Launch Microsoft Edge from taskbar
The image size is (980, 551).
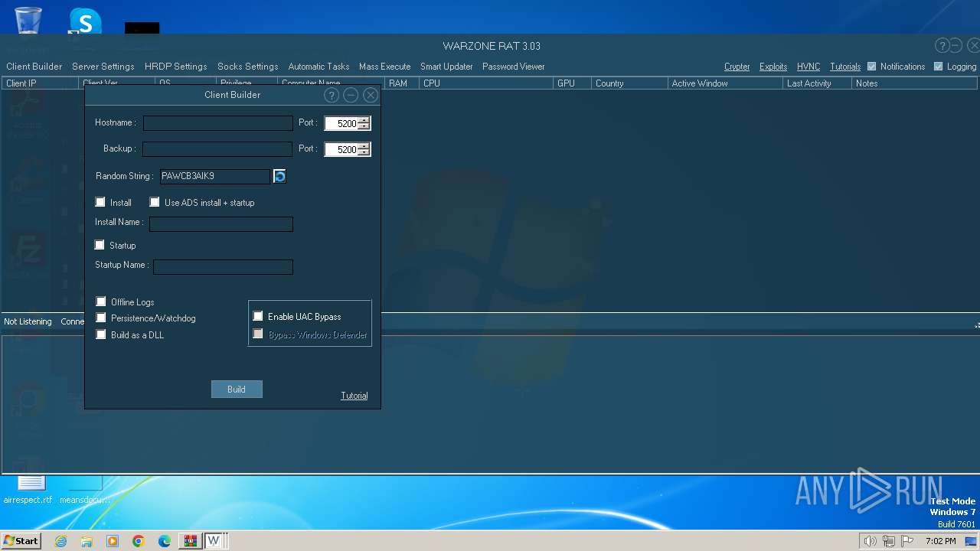[x=165, y=541]
